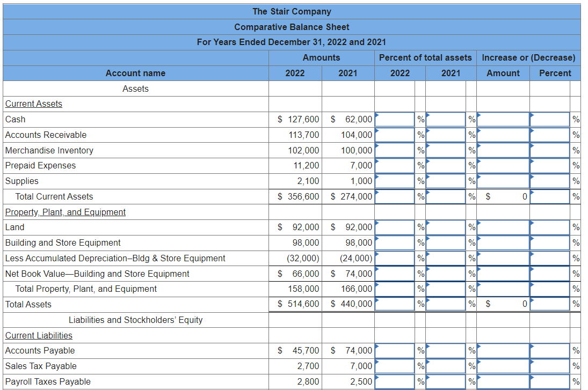Viewport: 588px width, 390px height.
Task: Click the 113,700 Accounts Receivable 2022 amount
Action: pos(304,135)
